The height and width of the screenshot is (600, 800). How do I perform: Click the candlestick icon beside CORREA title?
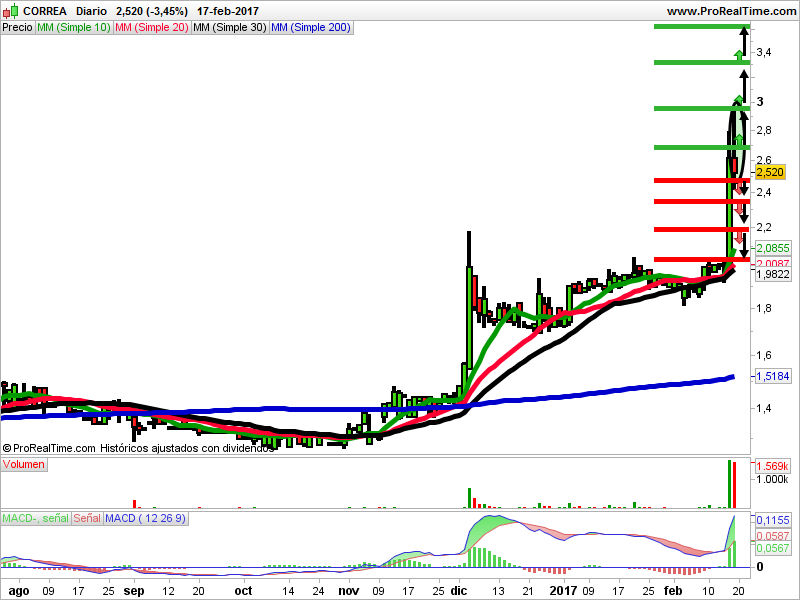pos(11,11)
